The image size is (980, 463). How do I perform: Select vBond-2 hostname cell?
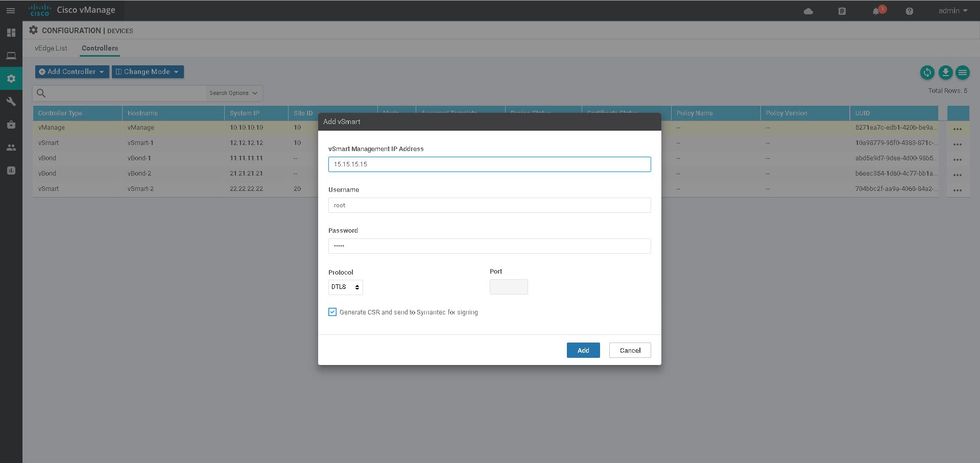pyautogui.click(x=139, y=174)
